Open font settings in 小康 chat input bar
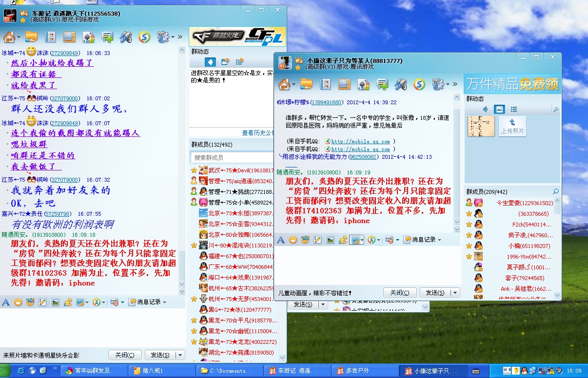Screen dimensions: 588x378 280,240
